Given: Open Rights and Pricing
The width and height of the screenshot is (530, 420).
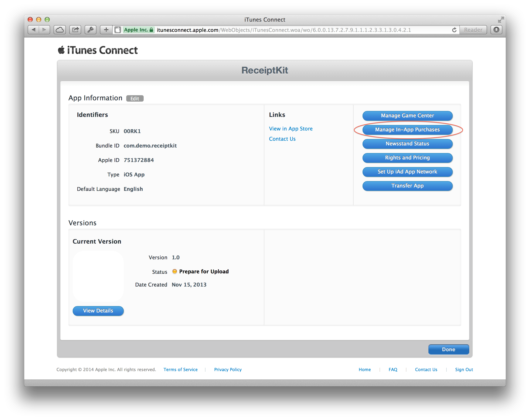Looking at the screenshot, I should pos(407,158).
